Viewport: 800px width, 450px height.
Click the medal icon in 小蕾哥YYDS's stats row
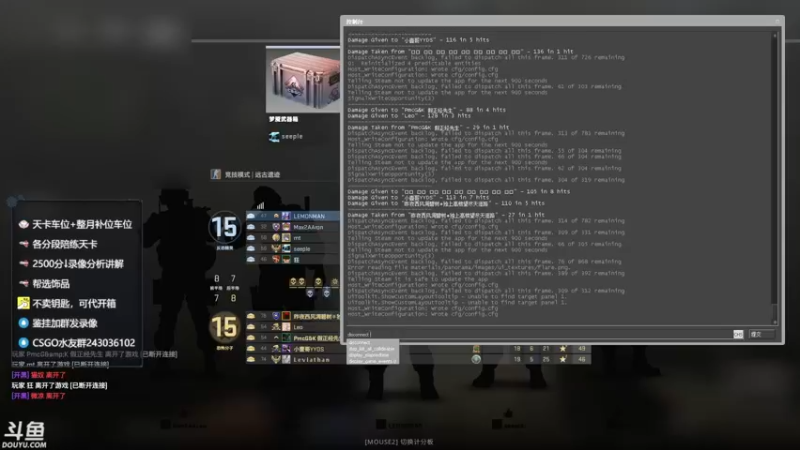pos(476,348)
